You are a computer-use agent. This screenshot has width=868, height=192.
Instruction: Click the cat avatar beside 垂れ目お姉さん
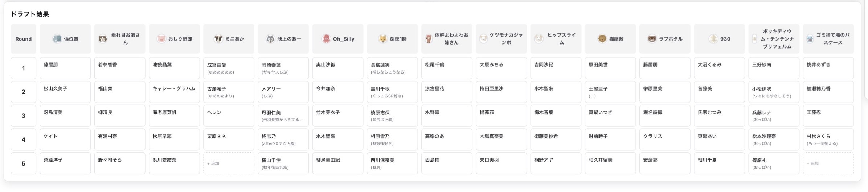pyautogui.click(x=103, y=39)
